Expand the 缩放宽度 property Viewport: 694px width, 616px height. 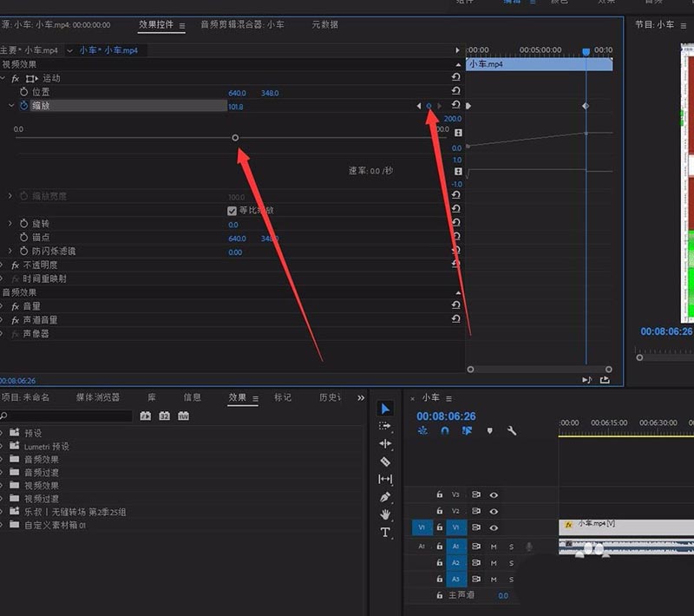pyautogui.click(x=10, y=195)
